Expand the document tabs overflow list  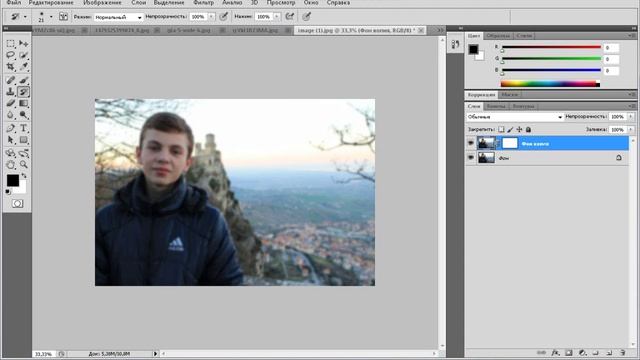[440, 30]
